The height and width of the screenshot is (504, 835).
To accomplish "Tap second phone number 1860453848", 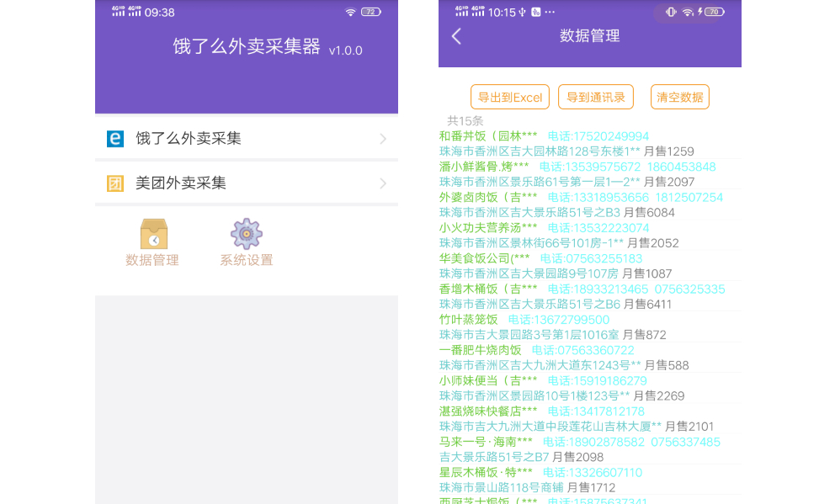I will (681, 167).
